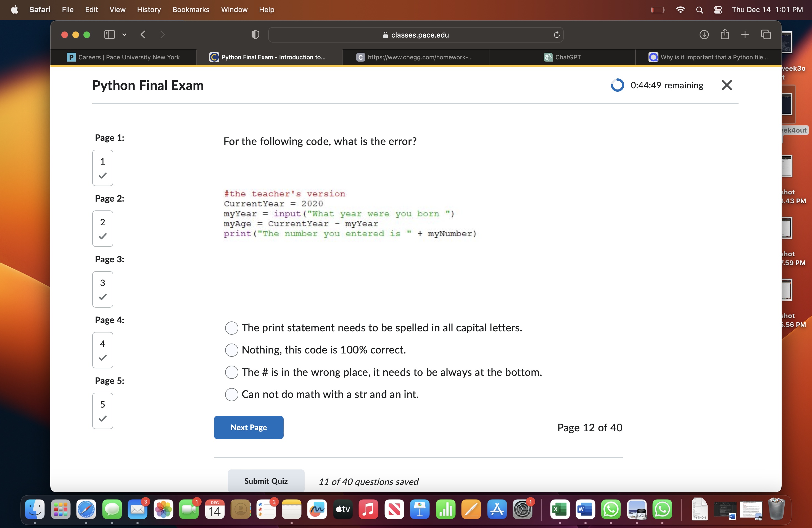
Task: Open Spotlight search in the menu bar
Action: coord(699,10)
